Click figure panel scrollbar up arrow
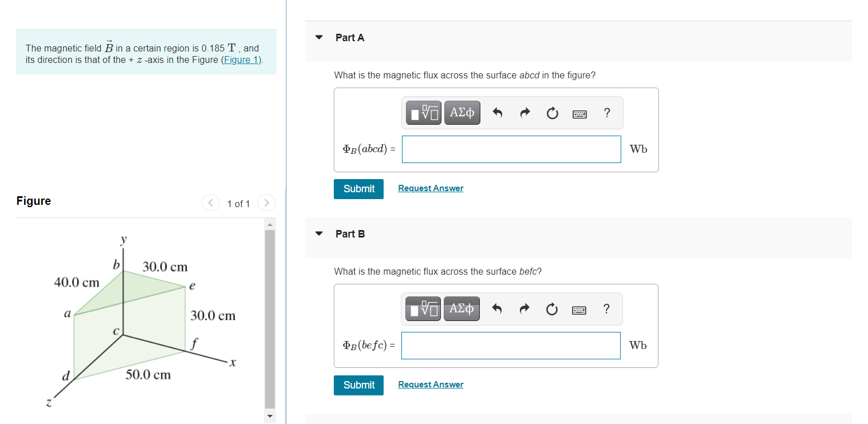This screenshot has width=868, height=424. click(x=270, y=224)
